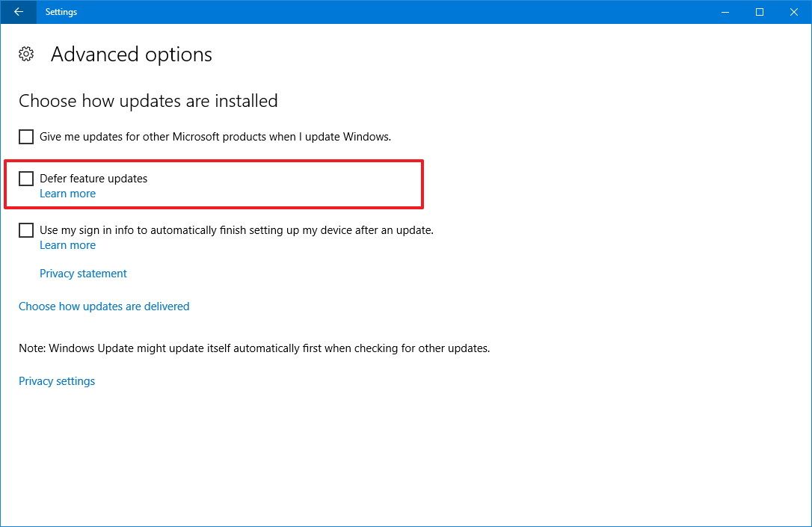Open Learn more under the sign-in info option
The image size is (812, 527).
click(67, 244)
